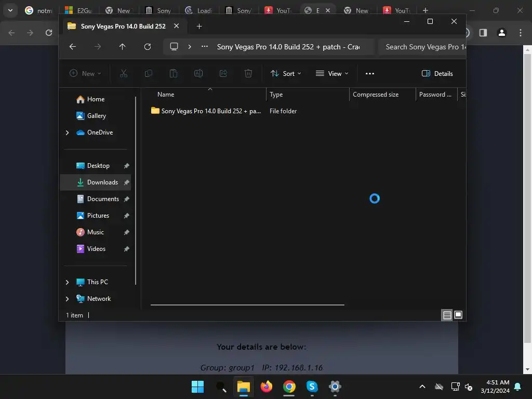Expand the This PC tree node

tap(67, 282)
